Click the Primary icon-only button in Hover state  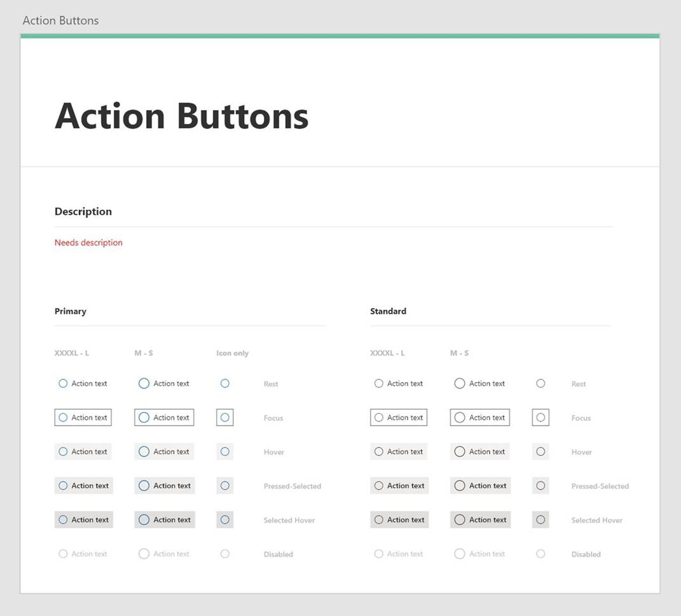coord(224,451)
